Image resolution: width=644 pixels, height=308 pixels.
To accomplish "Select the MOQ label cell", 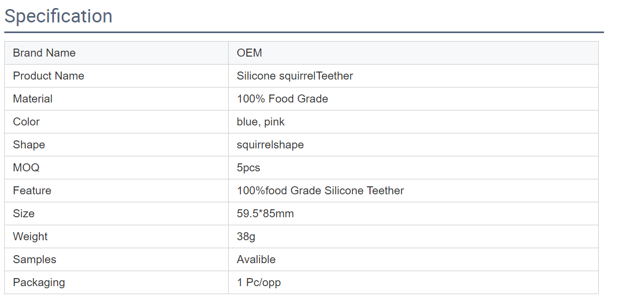I will [116, 168].
